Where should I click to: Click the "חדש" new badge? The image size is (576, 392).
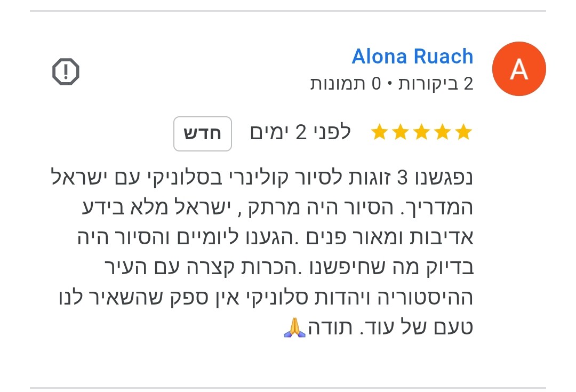[x=203, y=134]
